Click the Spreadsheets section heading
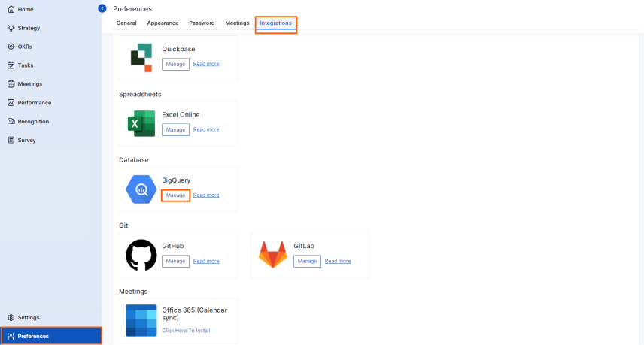Image resolution: width=644 pixels, height=345 pixels. [x=140, y=95]
